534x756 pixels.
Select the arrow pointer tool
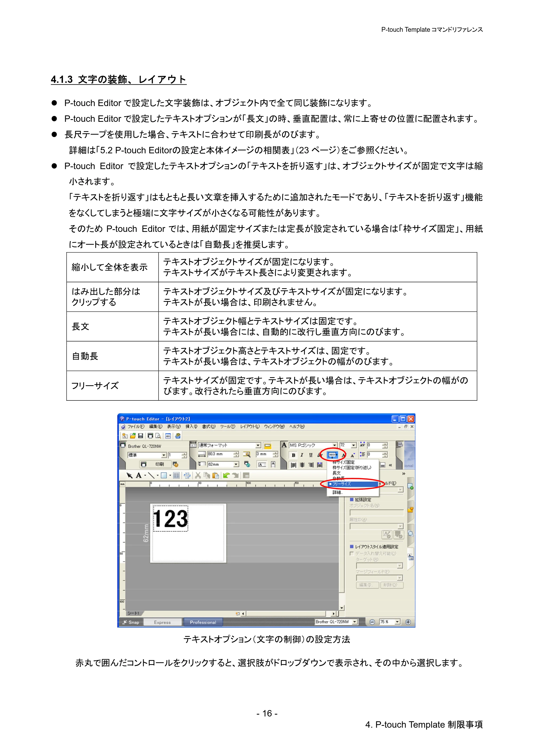tap(130, 475)
